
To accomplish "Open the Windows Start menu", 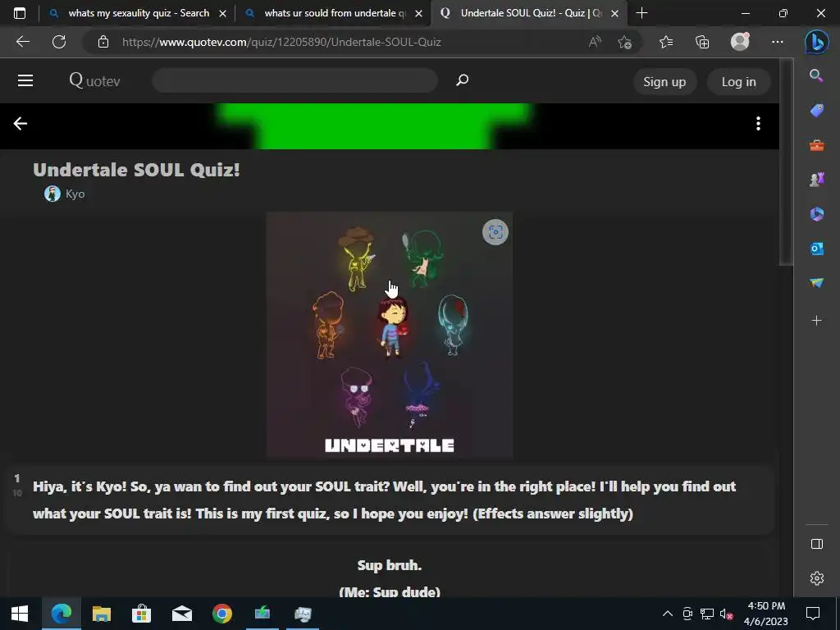I will point(20,614).
